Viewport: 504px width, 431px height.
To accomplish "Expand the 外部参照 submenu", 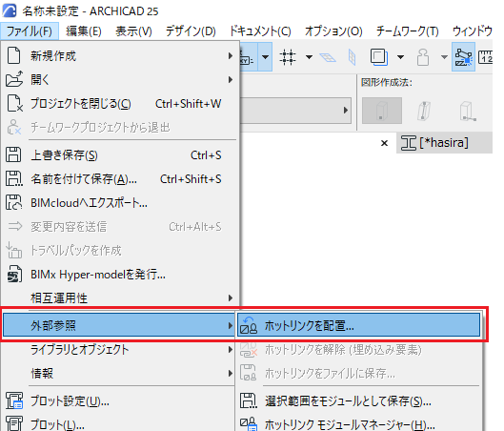I will coord(231,325).
